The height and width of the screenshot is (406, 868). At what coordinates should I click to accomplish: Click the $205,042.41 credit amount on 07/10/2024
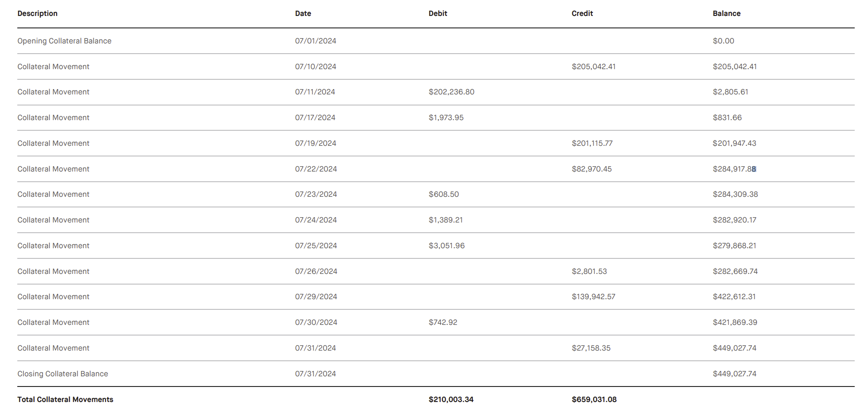(x=594, y=66)
